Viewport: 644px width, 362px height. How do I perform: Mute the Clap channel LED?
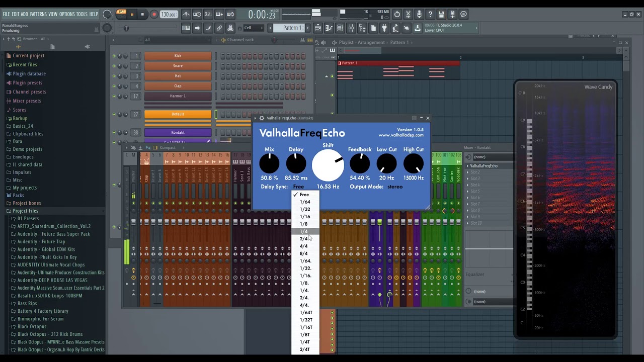point(114,86)
